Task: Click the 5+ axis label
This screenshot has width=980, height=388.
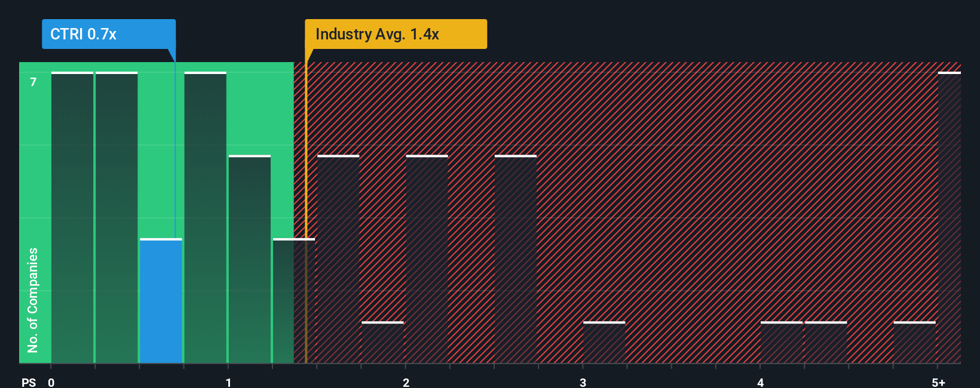Action: (x=939, y=383)
